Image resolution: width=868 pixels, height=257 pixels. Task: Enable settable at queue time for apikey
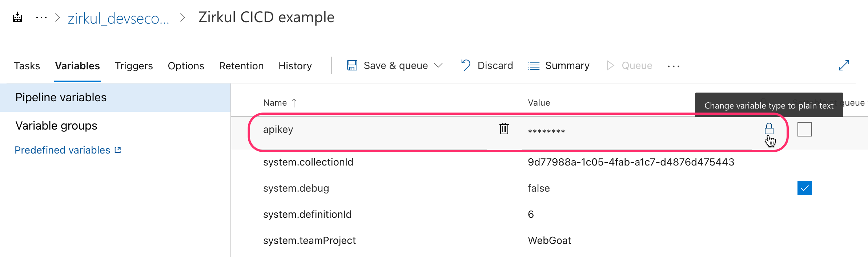pyautogui.click(x=804, y=129)
